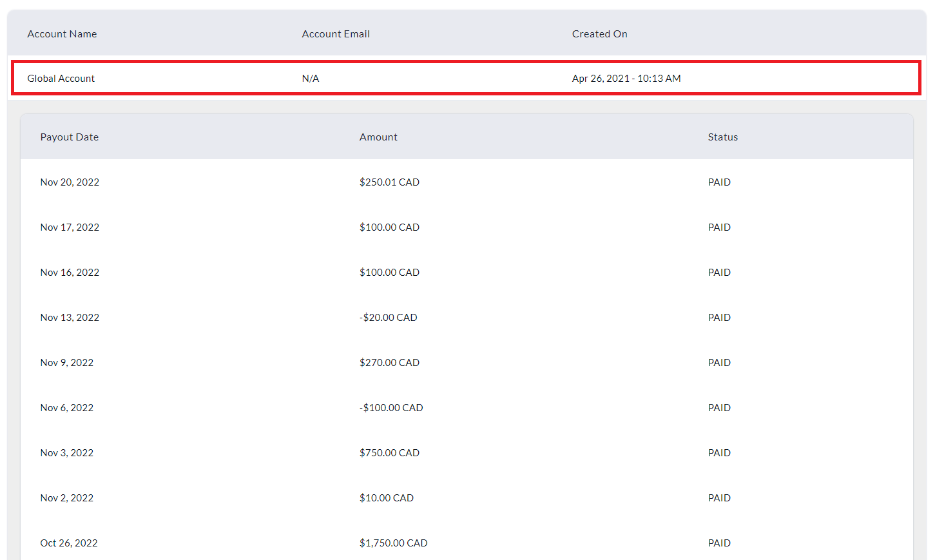Image resolution: width=935 pixels, height=560 pixels.
Task: Open the Nov 17, 2022 payout
Action: coord(70,227)
